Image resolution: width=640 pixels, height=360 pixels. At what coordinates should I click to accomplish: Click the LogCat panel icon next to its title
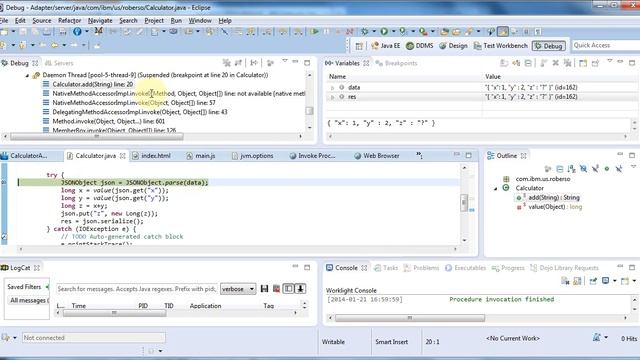pyautogui.click(x=4, y=268)
